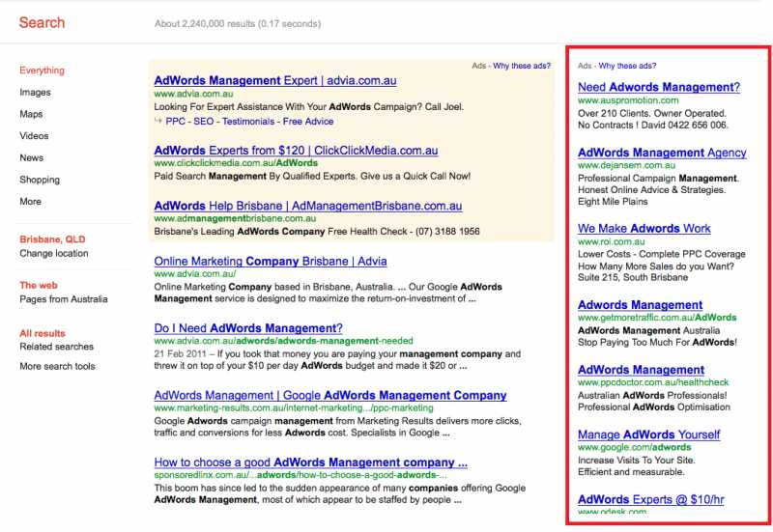Open AdWords Experts @ $10/hr ad
Image resolution: width=773 pixels, height=532 pixels.
(650, 499)
